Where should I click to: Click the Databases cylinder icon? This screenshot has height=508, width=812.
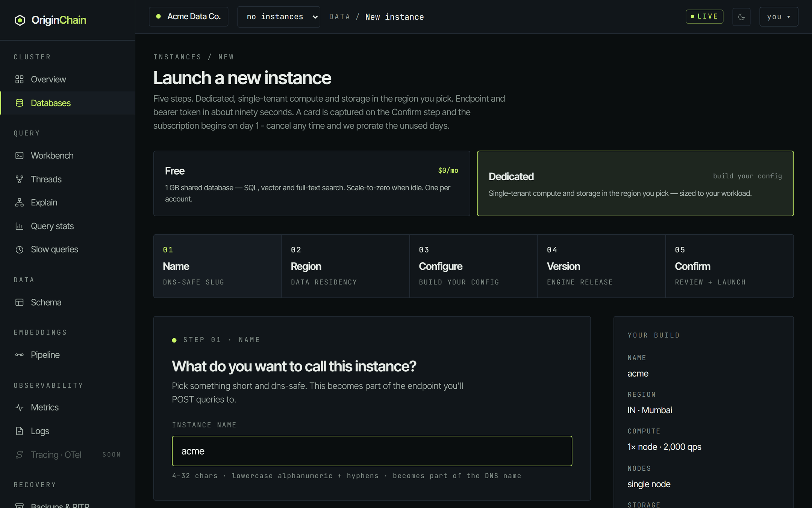[x=20, y=103]
